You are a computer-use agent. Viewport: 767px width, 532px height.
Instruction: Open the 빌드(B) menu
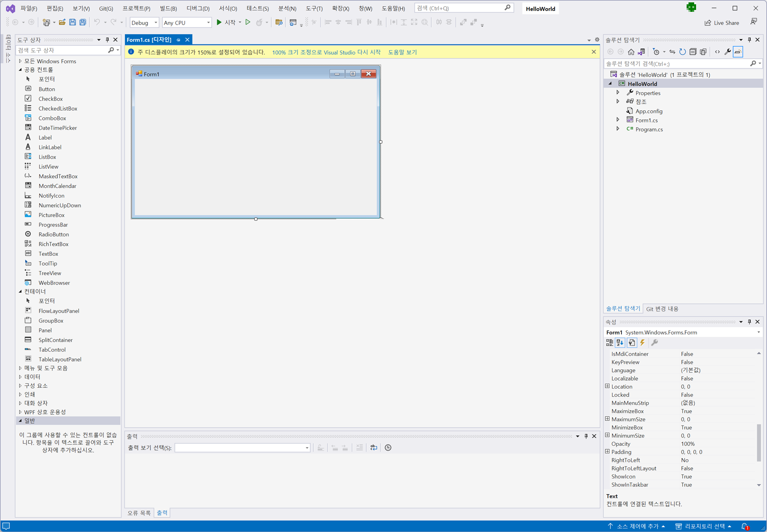tap(168, 9)
